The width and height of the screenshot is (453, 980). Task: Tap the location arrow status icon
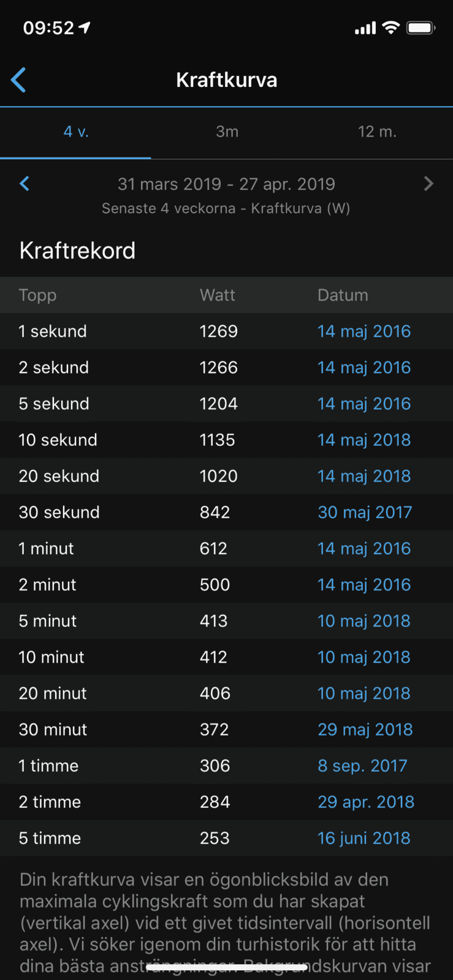coord(85,27)
